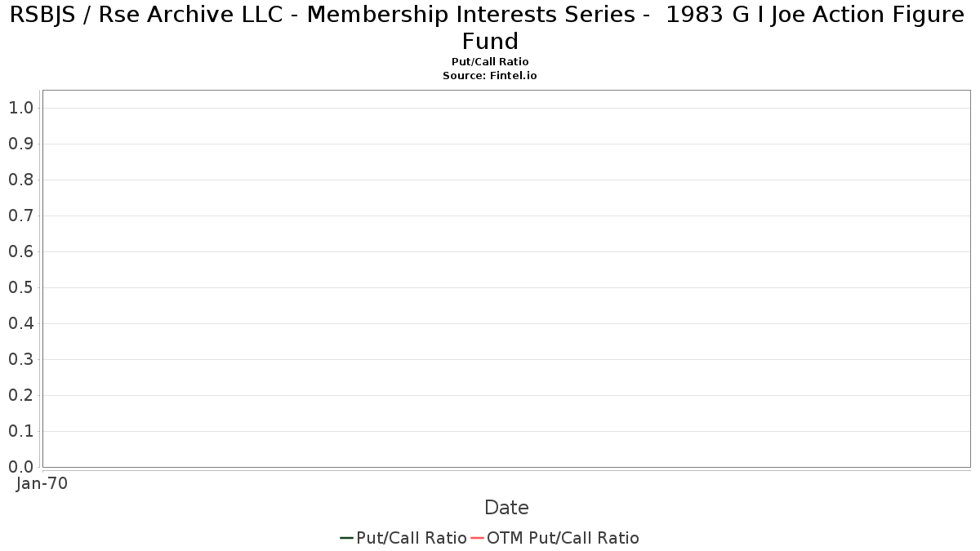The image size is (980, 551).
Task: Click the Source: Fintel.io text
Action: click(x=490, y=75)
